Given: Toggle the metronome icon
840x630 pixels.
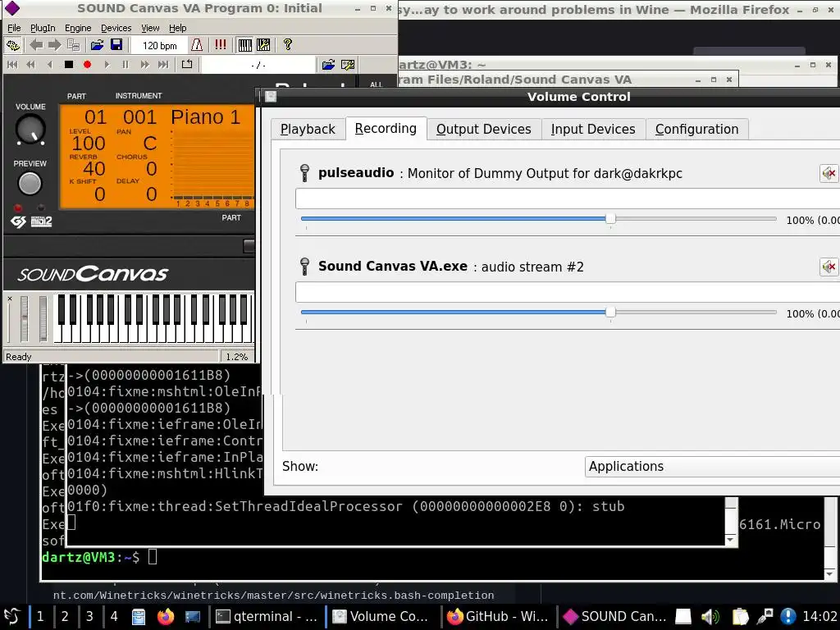Looking at the screenshot, I should [x=197, y=45].
